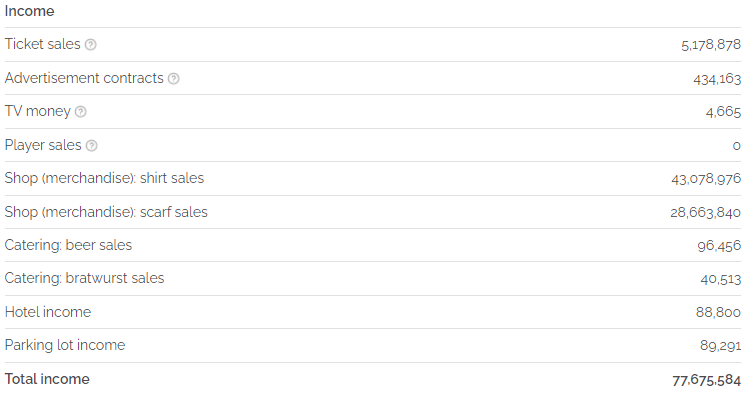The width and height of the screenshot is (748, 393).
Task: Click the total income value 77,675,584
Action: [706, 380]
